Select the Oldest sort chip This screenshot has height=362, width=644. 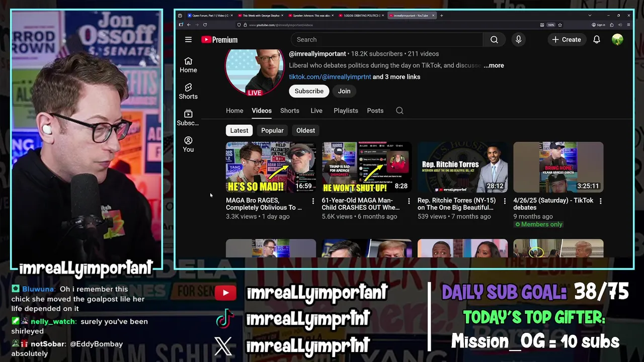point(305,131)
